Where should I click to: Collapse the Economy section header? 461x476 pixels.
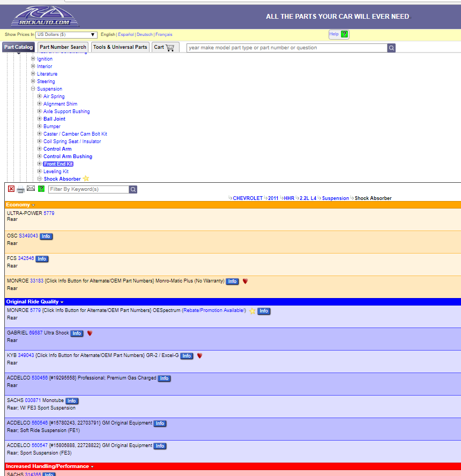coord(33,205)
